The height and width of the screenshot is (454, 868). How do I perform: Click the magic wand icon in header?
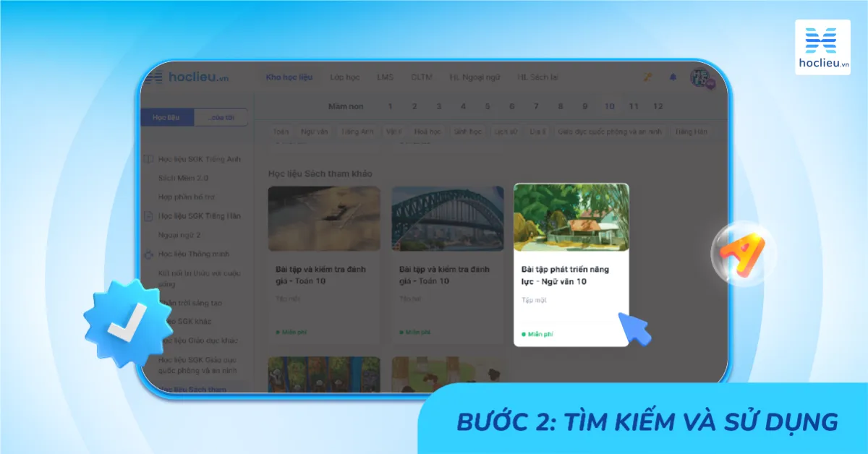647,77
